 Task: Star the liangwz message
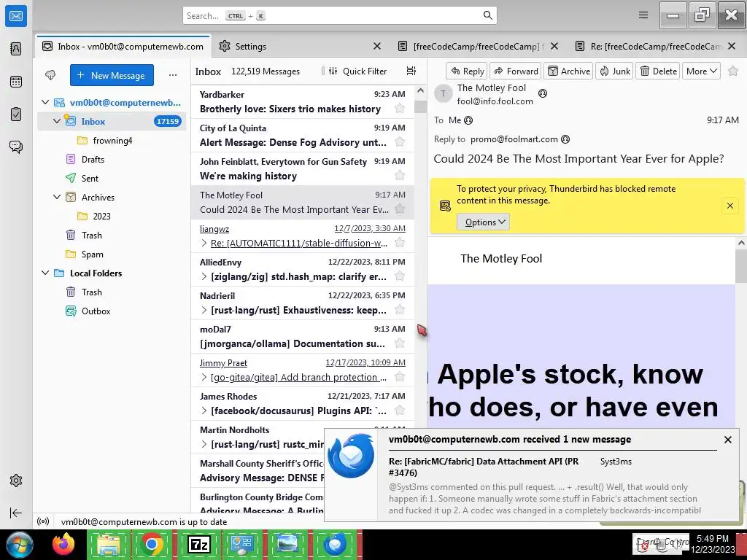click(x=400, y=243)
